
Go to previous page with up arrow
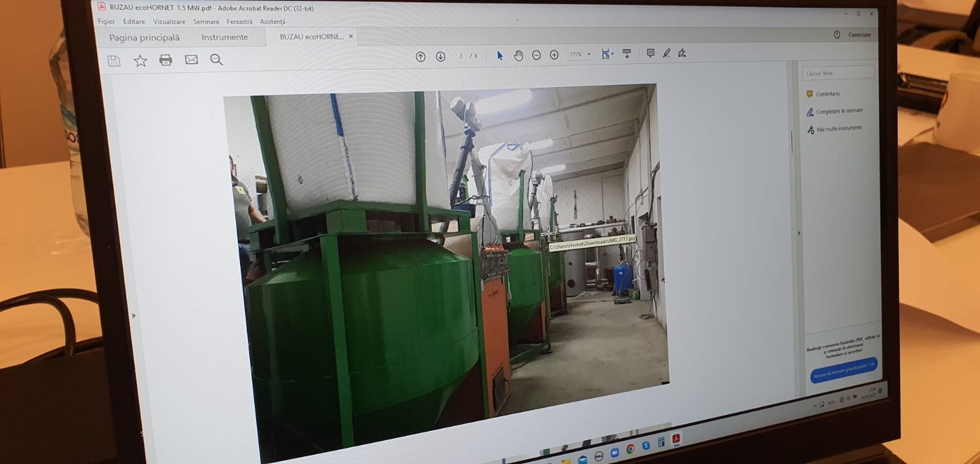(x=420, y=56)
